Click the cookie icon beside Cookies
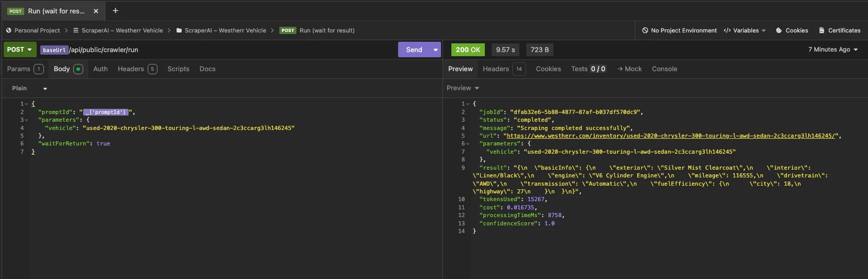 pos(779,30)
